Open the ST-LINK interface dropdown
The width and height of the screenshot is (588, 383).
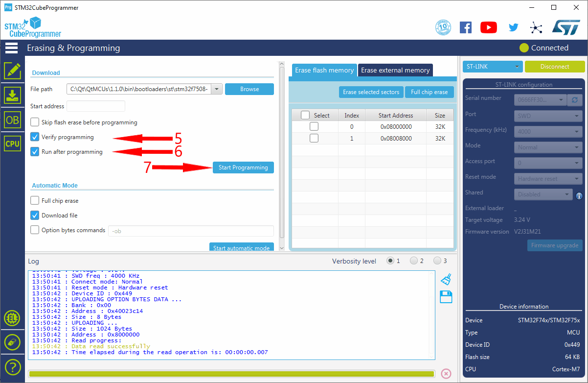coord(492,67)
